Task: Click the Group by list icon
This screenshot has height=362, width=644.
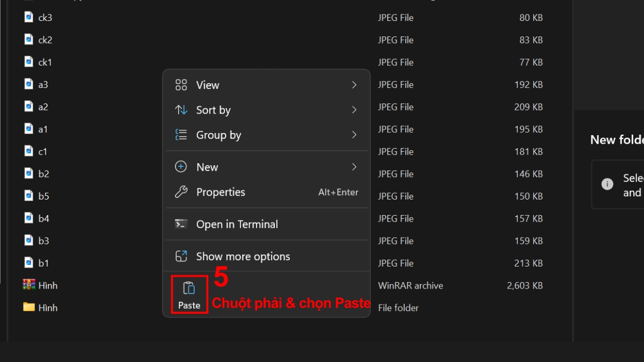Action: 181,135
